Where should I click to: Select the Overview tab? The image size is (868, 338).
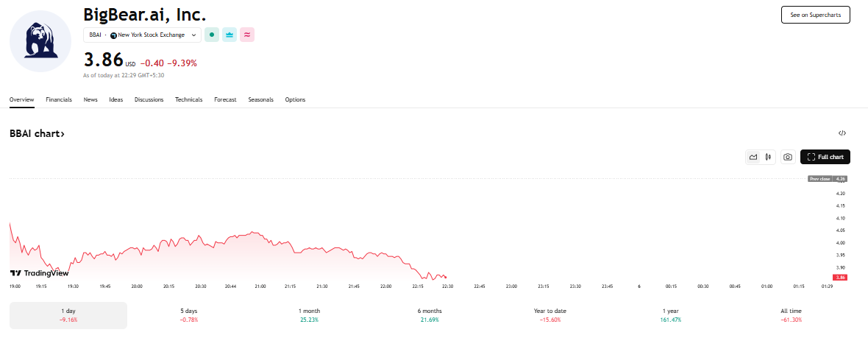point(21,99)
